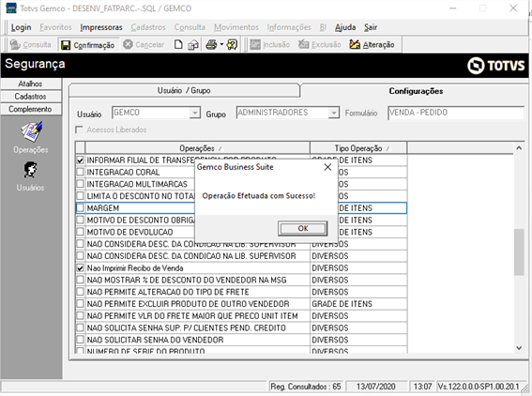The height and width of the screenshot is (396, 532).
Task: Click the grid scroll up arrow
Action: click(519, 147)
